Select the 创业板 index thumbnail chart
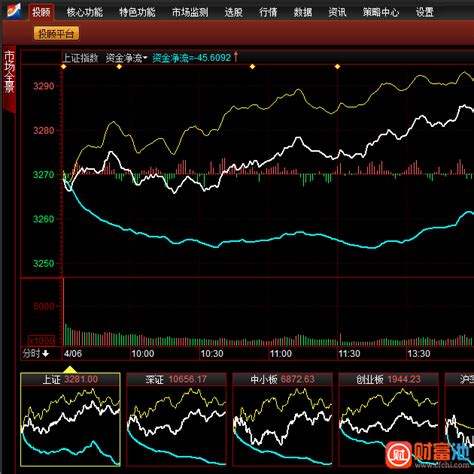The width and height of the screenshot is (474, 474). pyautogui.click(x=388, y=419)
